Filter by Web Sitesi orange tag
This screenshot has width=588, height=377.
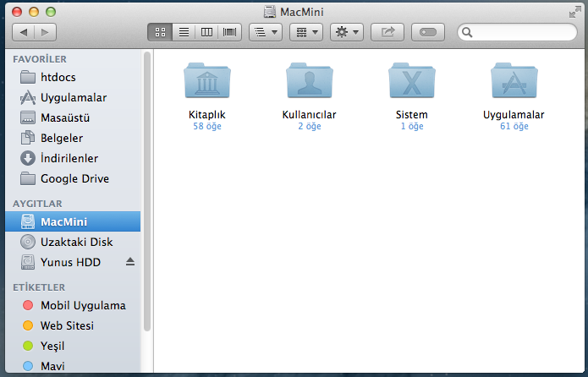(73, 325)
